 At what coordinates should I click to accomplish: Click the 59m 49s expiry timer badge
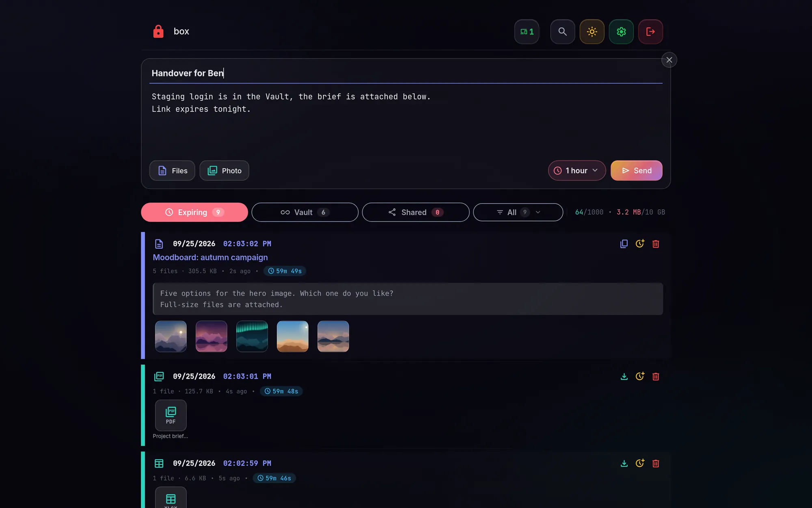tap(285, 271)
